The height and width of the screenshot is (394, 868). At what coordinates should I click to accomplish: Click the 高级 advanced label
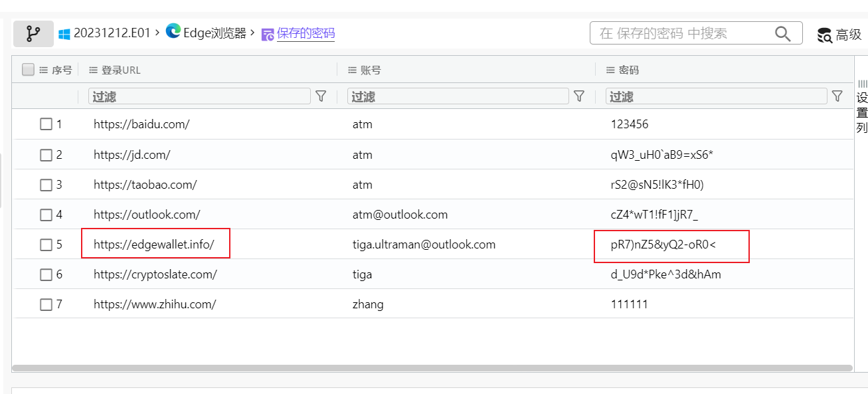pyautogui.click(x=849, y=35)
